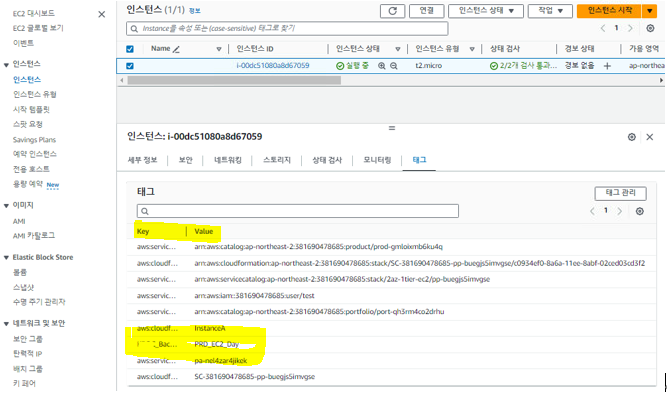The width and height of the screenshot is (667, 393).
Task: Add alarm with the plus icon
Action: point(607,66)
